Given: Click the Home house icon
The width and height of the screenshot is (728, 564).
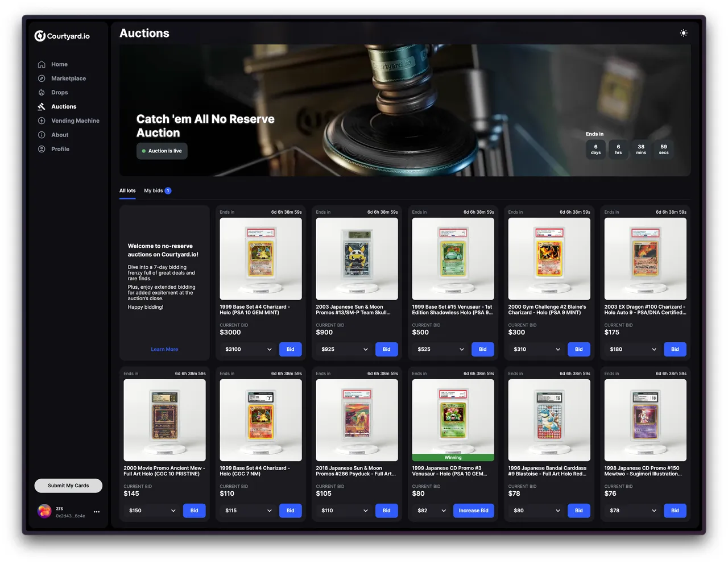Looking at the screenshot, I should (x=42, y=64).
